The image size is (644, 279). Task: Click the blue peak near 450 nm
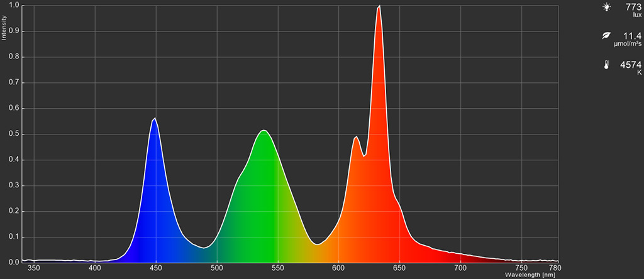point(155,118)
